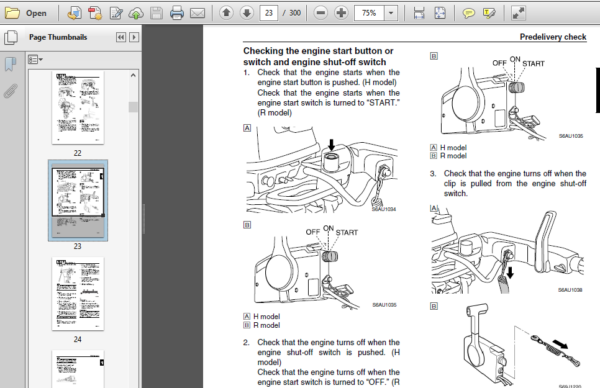Click the expand panel right arrow button
600x388 pixels.
coord(134,37)
